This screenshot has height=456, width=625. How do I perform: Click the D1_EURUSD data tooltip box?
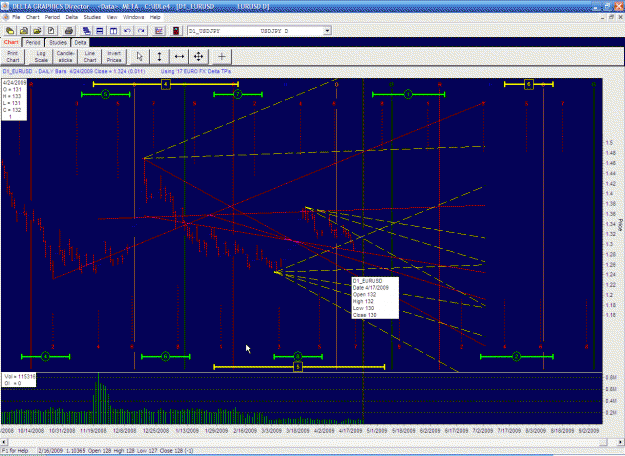pyautogui.click(x=375, y=298)
